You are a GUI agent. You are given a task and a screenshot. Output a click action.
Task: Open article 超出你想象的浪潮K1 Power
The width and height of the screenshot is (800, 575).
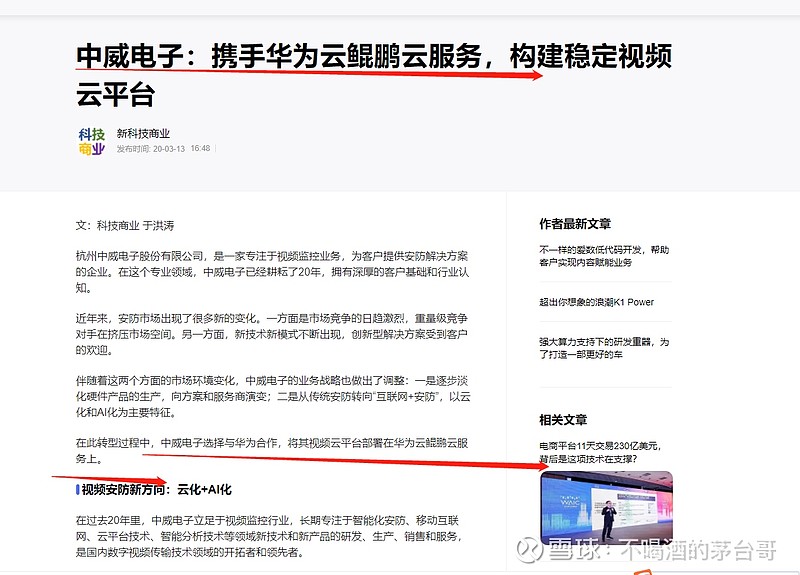(x=596, y=302)
